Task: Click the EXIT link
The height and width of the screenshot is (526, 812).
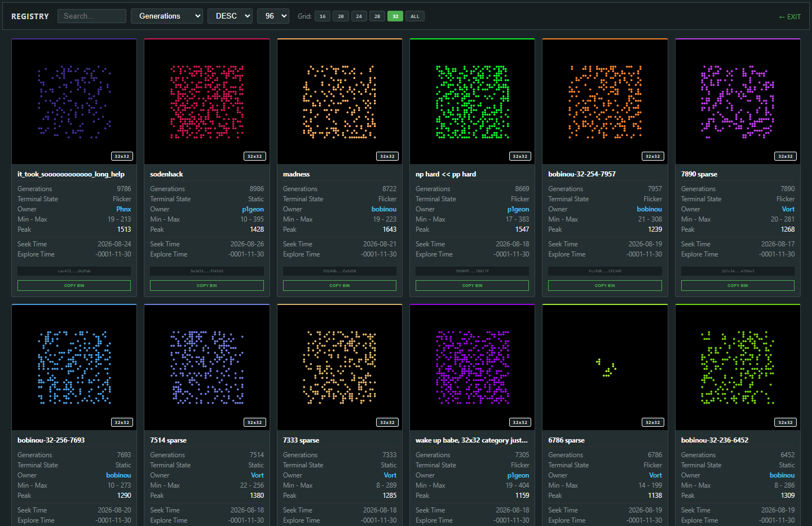Action: point(789,17)
